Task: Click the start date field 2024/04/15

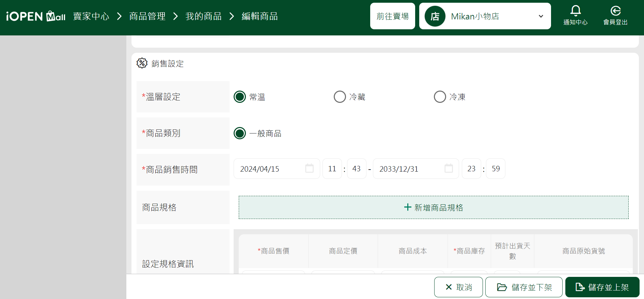Action: (277, 169)
